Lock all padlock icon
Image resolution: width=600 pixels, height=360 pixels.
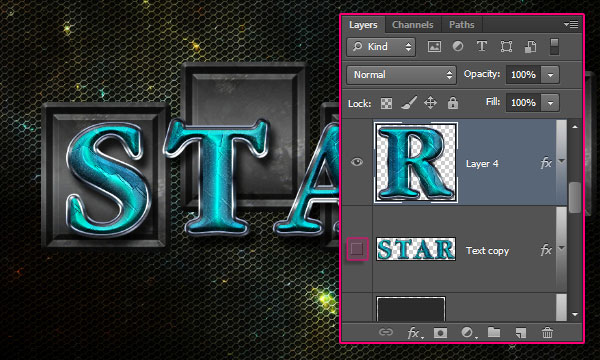pyautogui.click(x=453, y=103)
